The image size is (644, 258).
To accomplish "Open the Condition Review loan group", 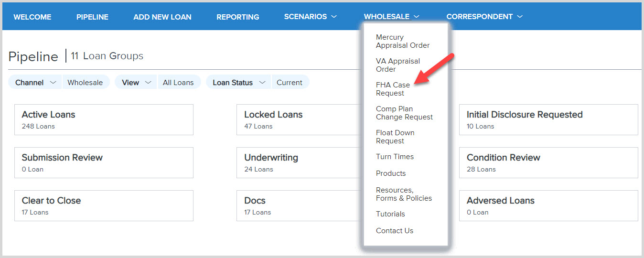I will pos(548,163).
